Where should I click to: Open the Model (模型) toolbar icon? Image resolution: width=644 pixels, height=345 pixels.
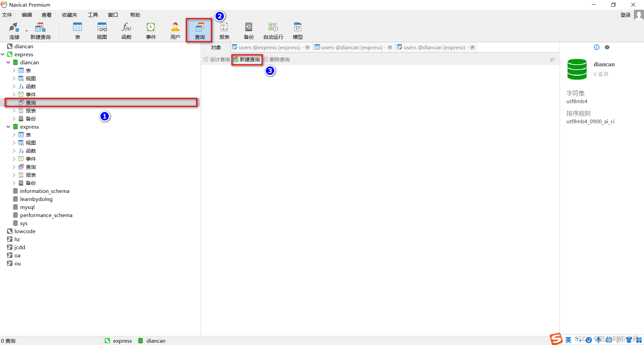[x=298, y=31]
